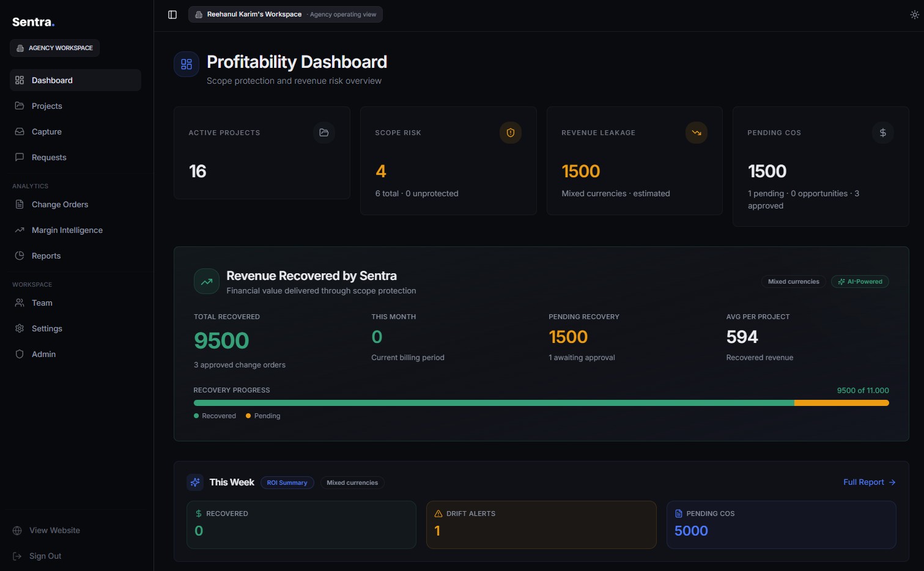This screenshot has height=571, width=924.
Task: Open the Active Projects card
Action: [x=262, y=153]
